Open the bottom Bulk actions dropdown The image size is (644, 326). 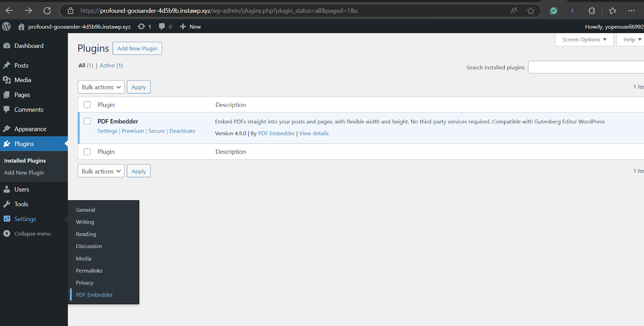click(x=101, y=171)
